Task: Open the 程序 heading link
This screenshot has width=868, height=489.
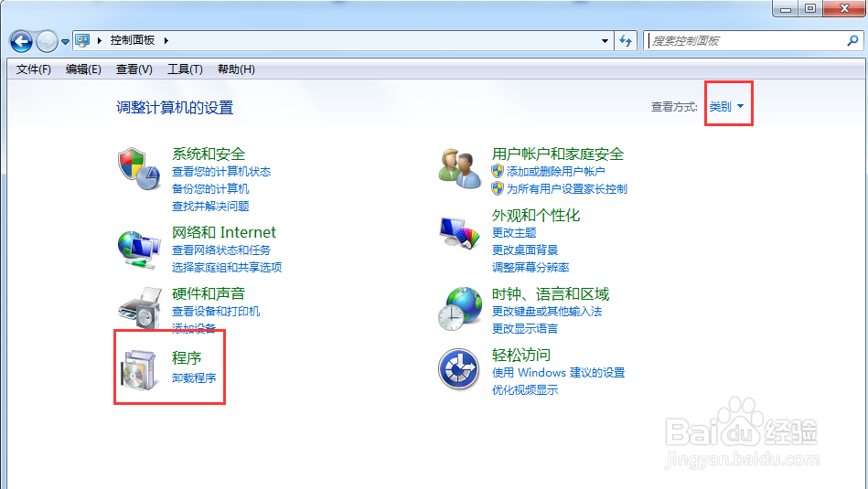Action: (187, 357)
